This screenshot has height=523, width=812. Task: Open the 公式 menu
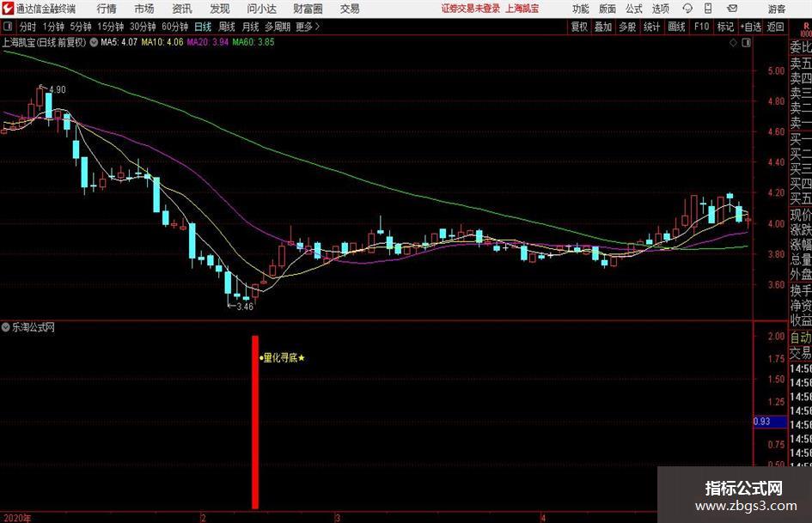[x=634, y=9]
